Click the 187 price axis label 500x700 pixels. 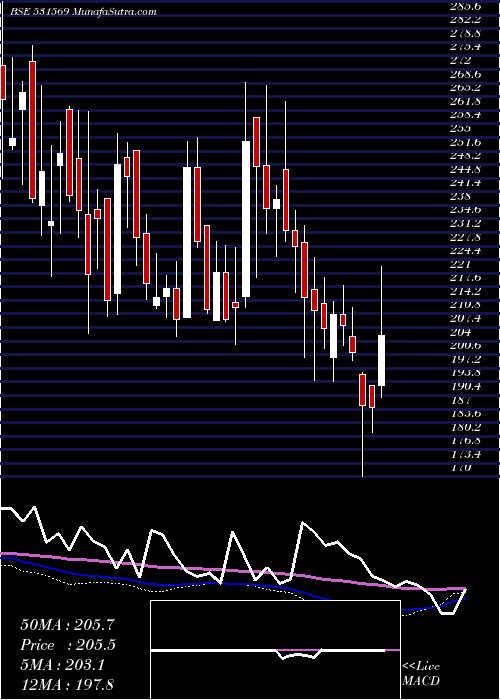coord(461,400)
